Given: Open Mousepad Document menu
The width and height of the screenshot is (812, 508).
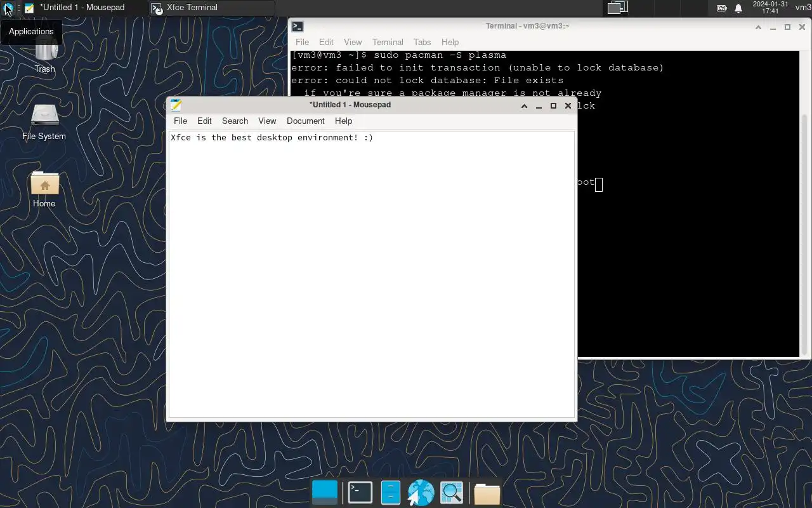Looking at the screenshot, I should click(305, 121).
